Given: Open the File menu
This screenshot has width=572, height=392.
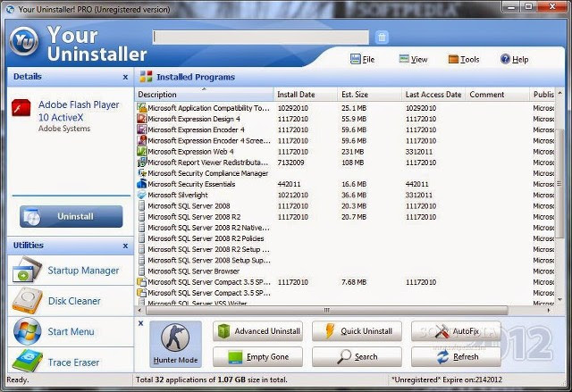Looking at the screenshot, I should click(x=362, y=59).
